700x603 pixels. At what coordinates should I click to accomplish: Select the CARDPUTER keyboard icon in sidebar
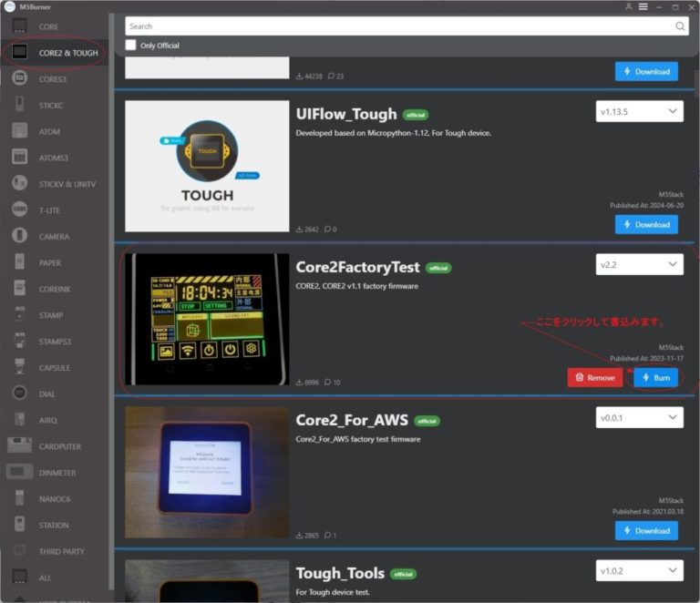click(x=20, y=446)
